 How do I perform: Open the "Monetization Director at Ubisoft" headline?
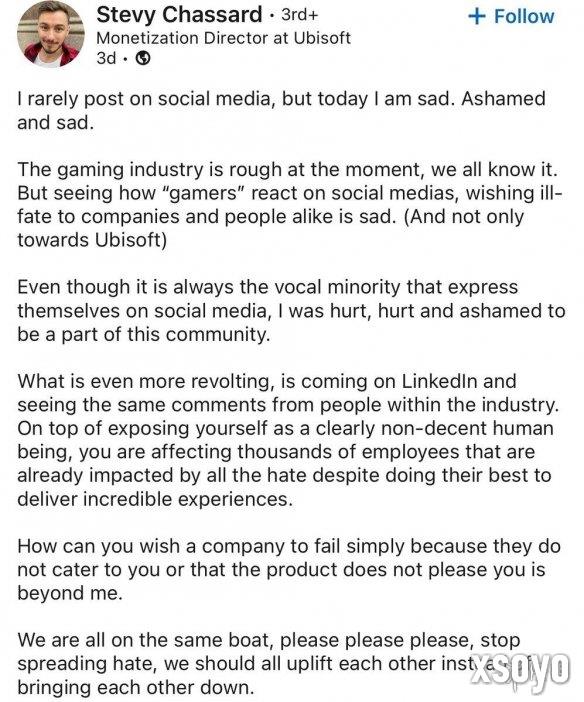[x=223, y=38]
